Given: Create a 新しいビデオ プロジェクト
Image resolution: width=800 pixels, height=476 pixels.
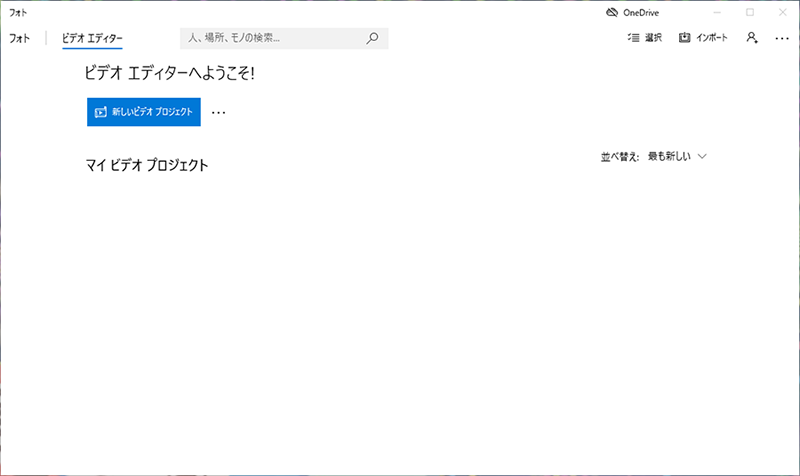Looking at the screenshot, I should point(144,112).
